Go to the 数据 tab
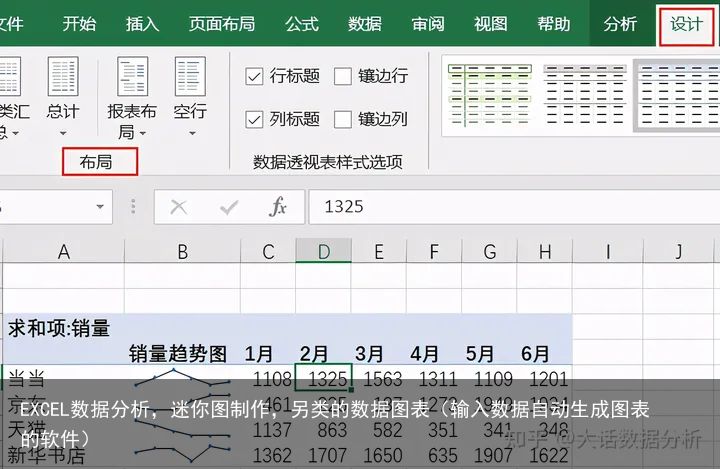 pos(365,24)
